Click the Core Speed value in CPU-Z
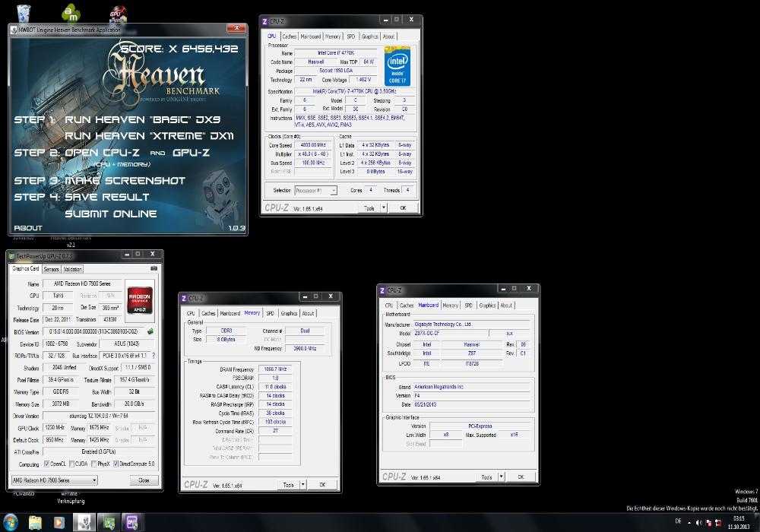 [x=313, y=145]
